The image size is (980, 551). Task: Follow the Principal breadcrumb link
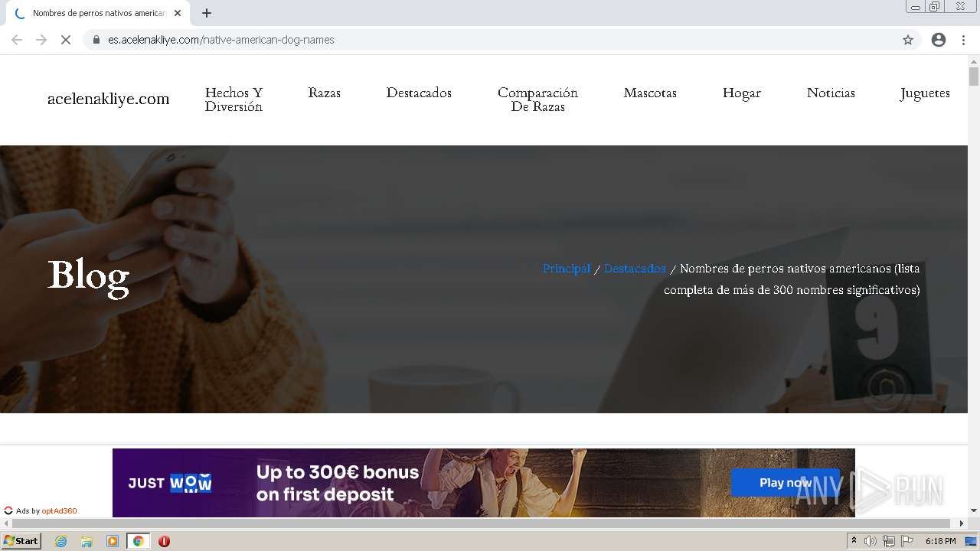coord(567,269)
